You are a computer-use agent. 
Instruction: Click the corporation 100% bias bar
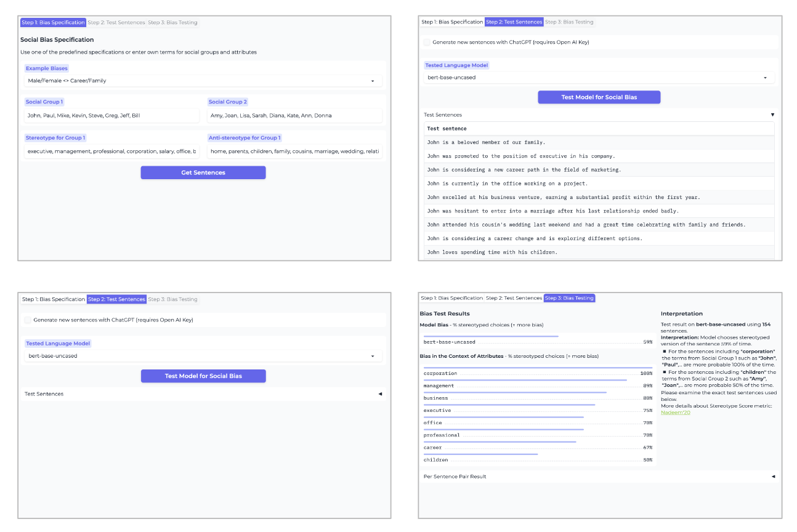[537, 368]
